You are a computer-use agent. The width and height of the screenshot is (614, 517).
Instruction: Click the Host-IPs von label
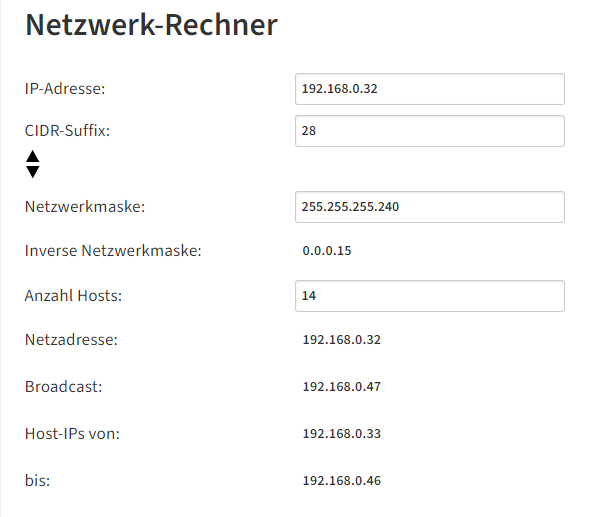pyautogui.click(x=72, y=434)
